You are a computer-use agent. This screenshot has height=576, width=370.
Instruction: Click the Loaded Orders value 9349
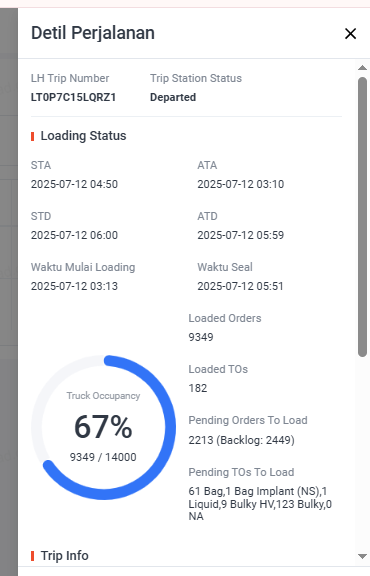[201, 337]
